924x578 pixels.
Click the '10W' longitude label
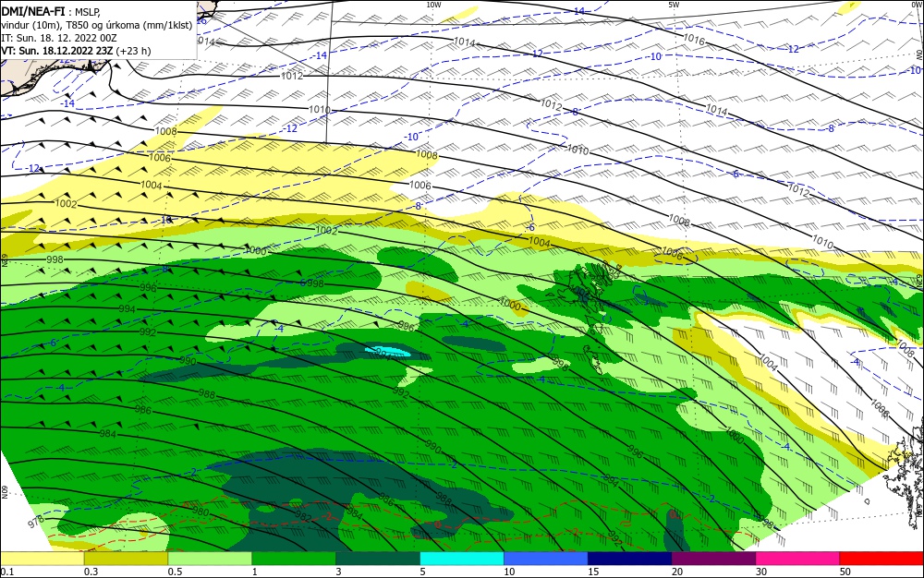pyautogui.click(x=433, y=5)
